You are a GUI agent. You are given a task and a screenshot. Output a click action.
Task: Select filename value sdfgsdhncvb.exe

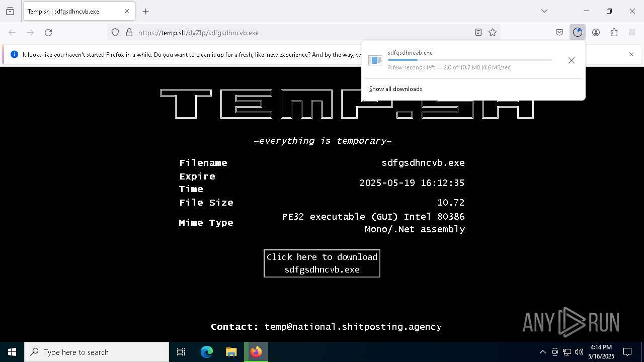point(423,163)
